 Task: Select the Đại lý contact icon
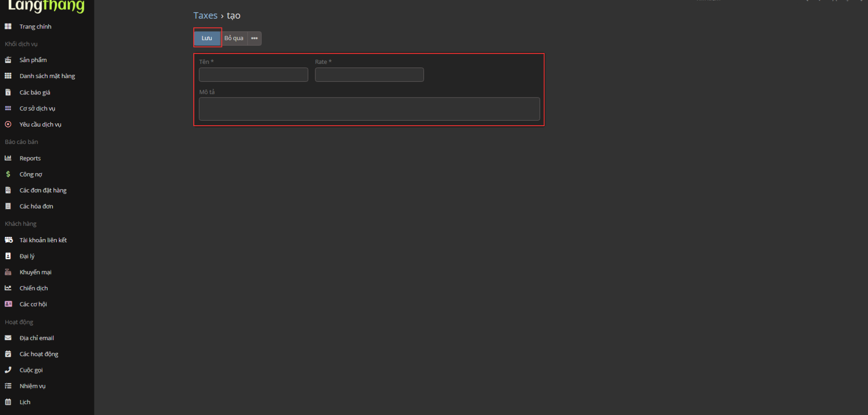tap(8, 256)
